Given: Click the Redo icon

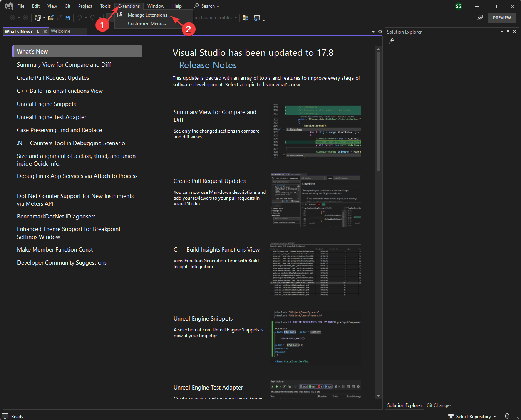Looking at the screenshot, I should tap(92, 17).
